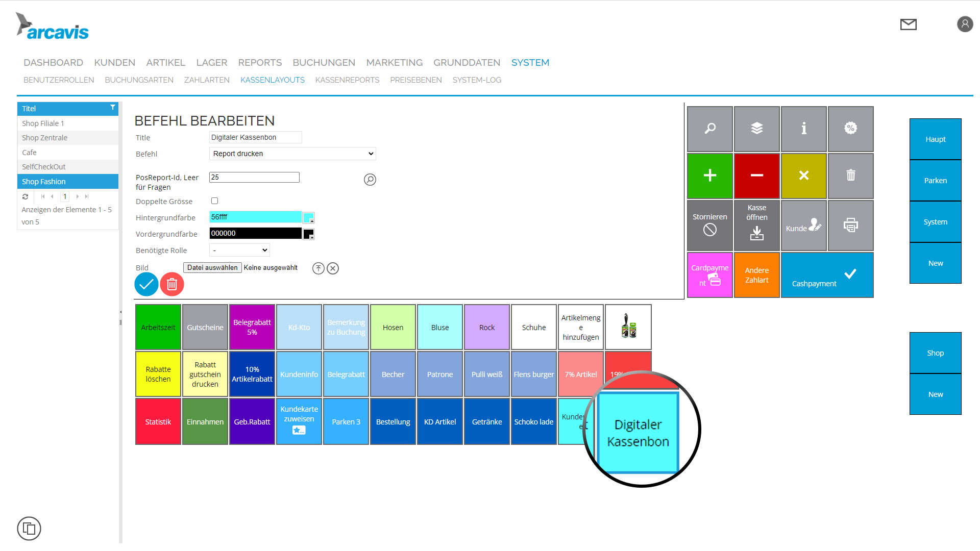980x551 pixels.
Task: Click the Datei auswählen button
Action: click(212, 267)
